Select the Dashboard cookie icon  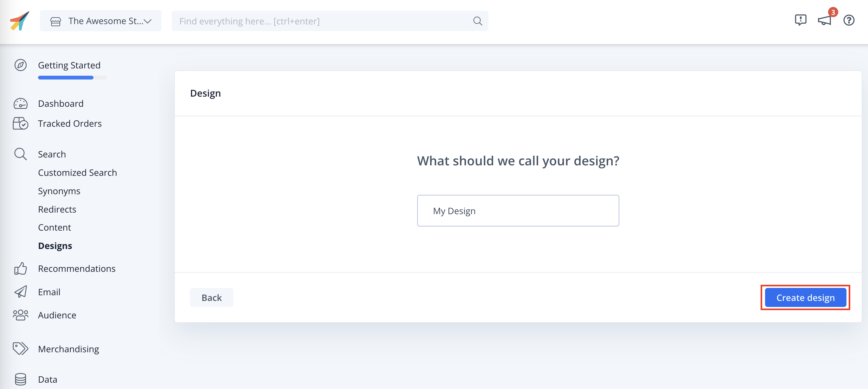click(x=21, y=104)
